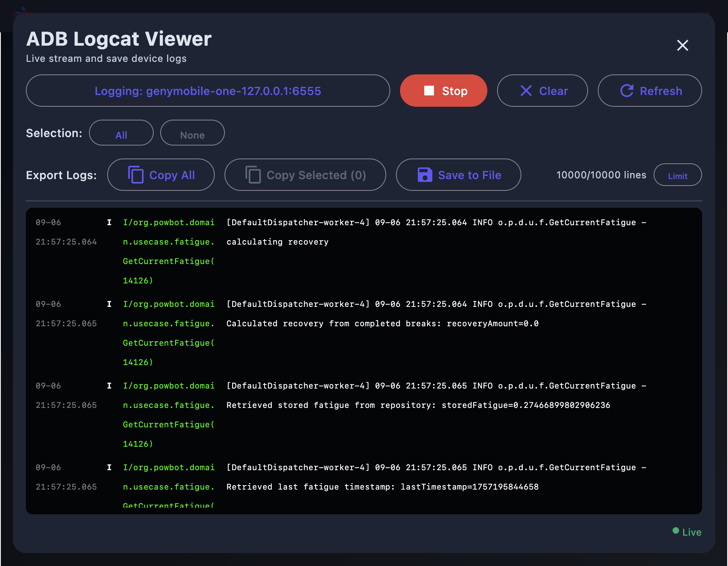Click the X icon in Clear button

526,91
